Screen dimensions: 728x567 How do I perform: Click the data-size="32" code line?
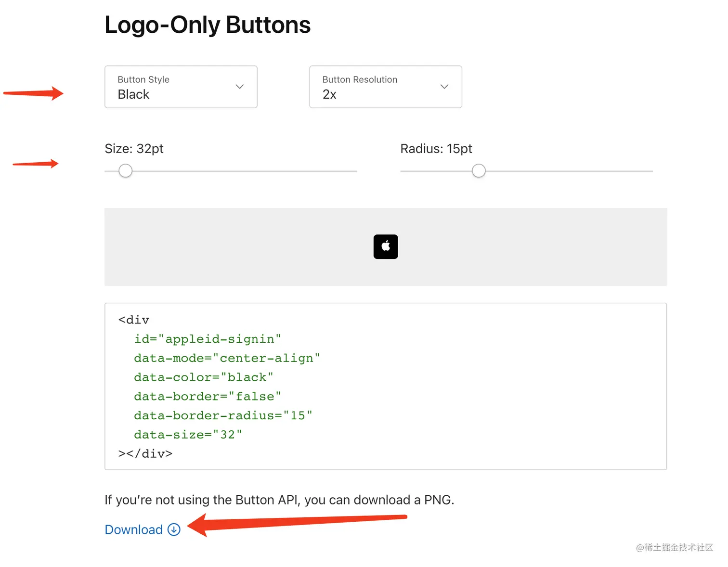(188, 435)
